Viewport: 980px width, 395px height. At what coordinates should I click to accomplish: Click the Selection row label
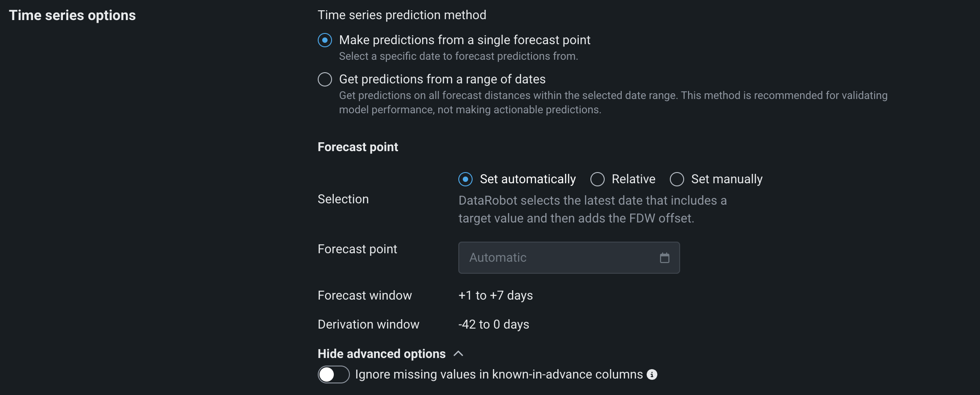point(343,199)
